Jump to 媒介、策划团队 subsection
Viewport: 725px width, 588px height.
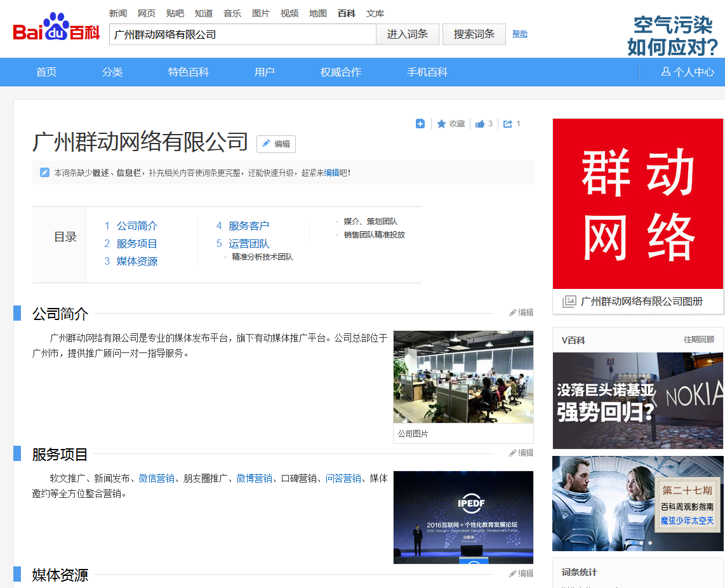[x=370, y=222]
